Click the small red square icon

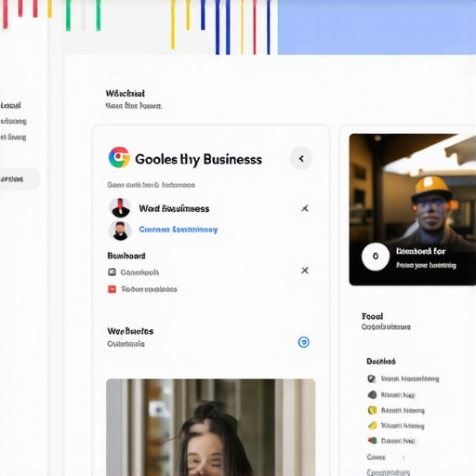coord(112,289)
